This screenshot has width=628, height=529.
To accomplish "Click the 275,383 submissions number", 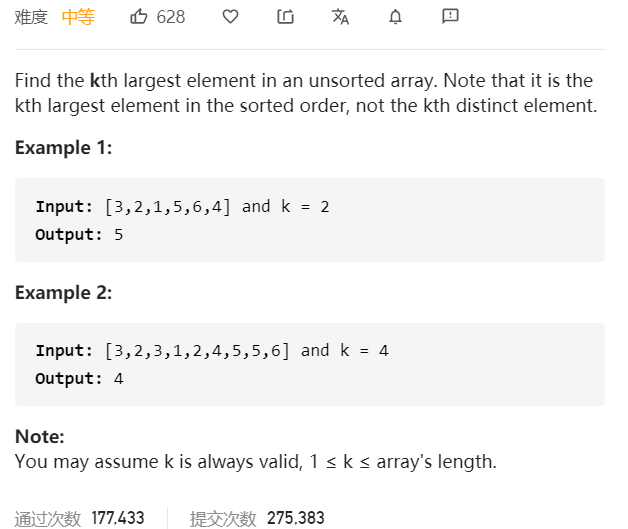I will point(296,518).
